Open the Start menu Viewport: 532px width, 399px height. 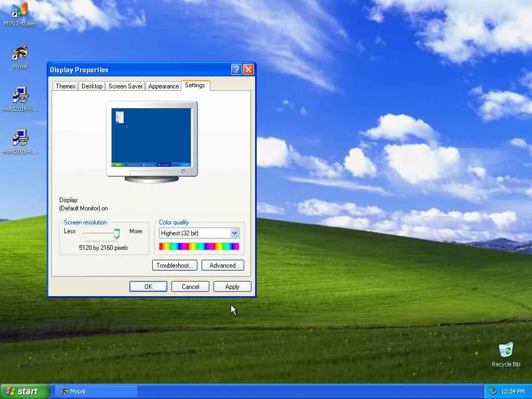[25, 392]
